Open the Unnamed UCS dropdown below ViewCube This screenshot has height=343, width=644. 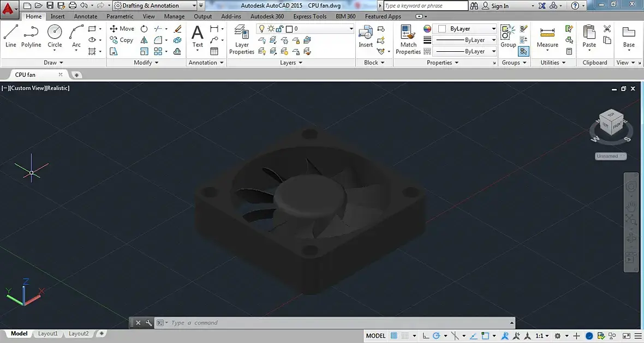611,156
